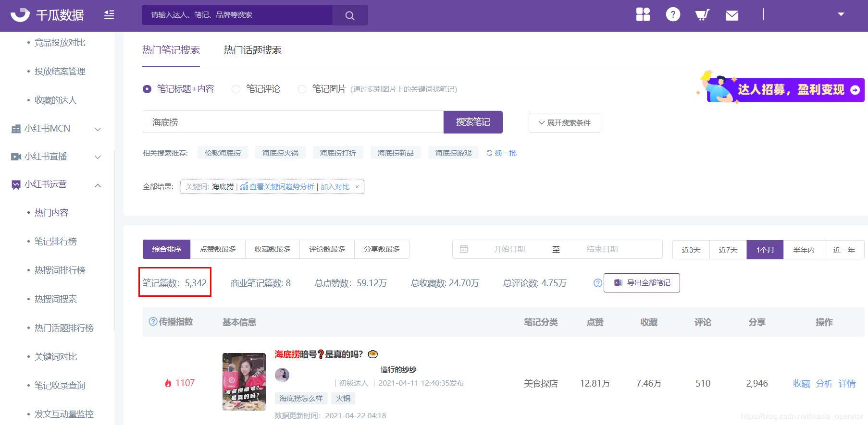868x425 pixels.
Task: Click 收藏 action for the note
Action: 801,384
